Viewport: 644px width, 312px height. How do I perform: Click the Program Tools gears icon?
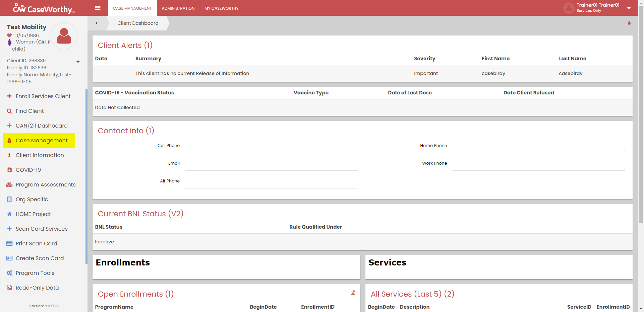click(9, 273)
